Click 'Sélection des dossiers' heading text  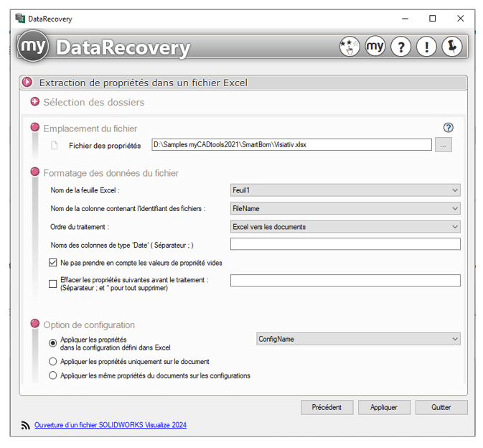tap(94, 102)
